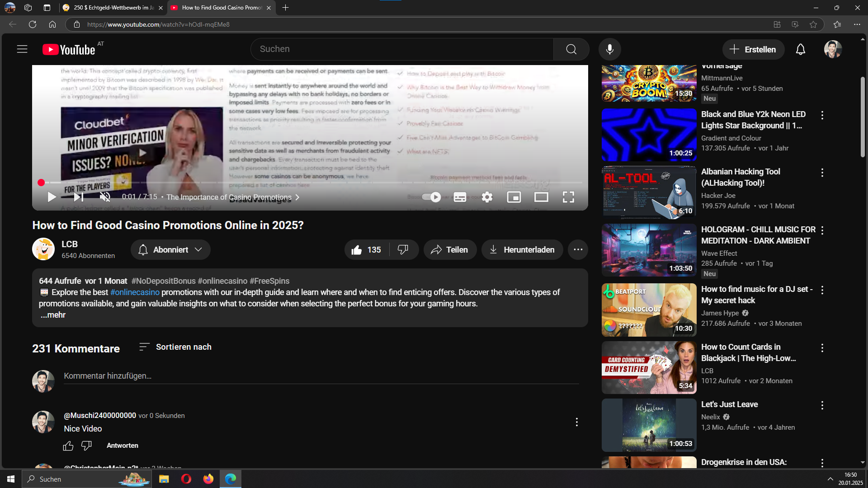Click the Teilen share button
This screenshot has height=488, width=868.
pos(450,250)
